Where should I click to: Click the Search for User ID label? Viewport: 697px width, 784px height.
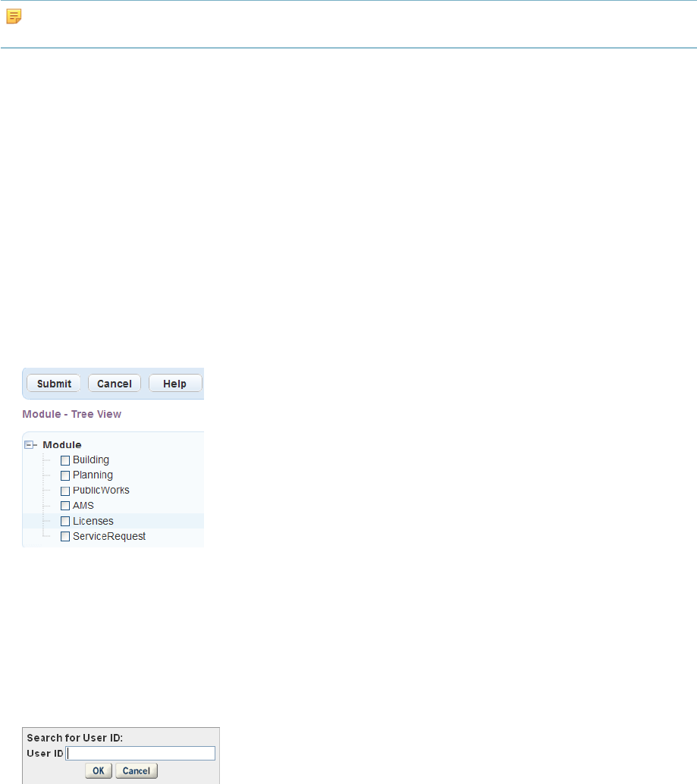click(74, 738)
